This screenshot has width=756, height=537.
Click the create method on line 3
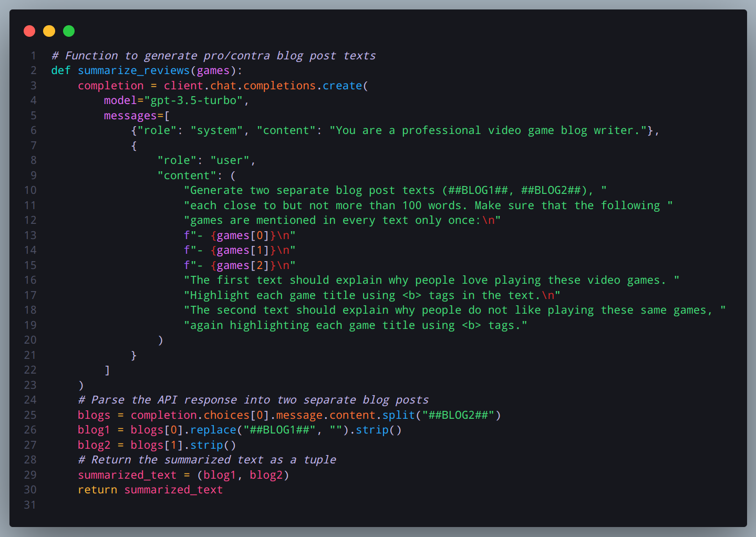[x=342, y=86]
